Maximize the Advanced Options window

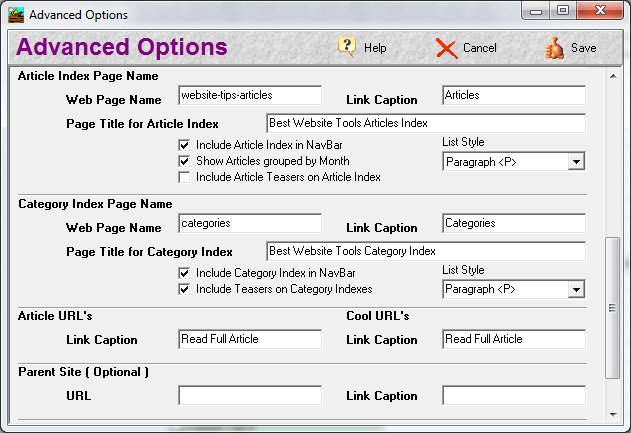[563, 10]
